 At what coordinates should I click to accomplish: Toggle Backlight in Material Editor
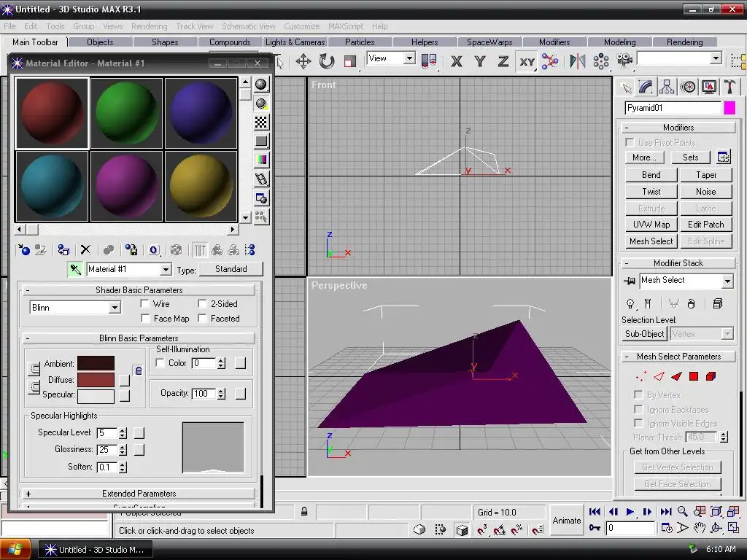[x=261, y=104]
